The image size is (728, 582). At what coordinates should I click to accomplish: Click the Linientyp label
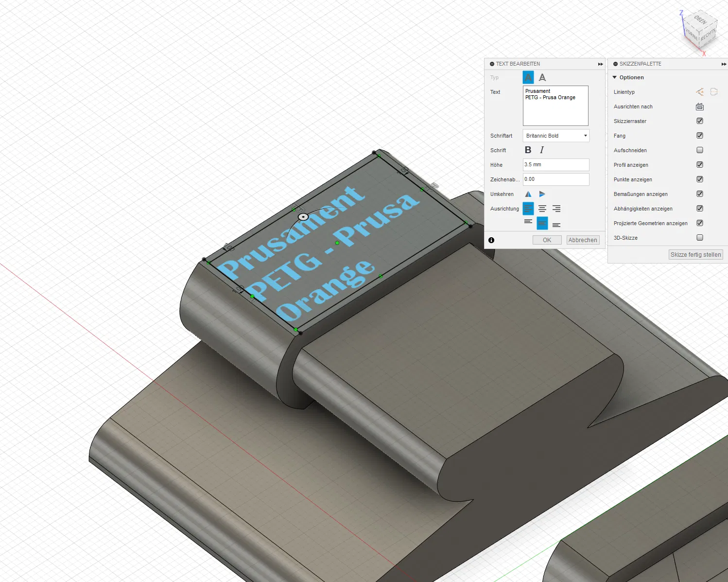624,92
